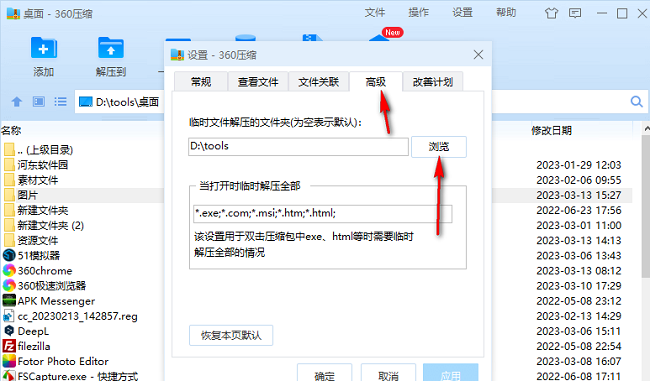Switch to the 查看文件 tab
Image resolution: width=650 pixels, height=381 pixels.
[x=258, y=82]
